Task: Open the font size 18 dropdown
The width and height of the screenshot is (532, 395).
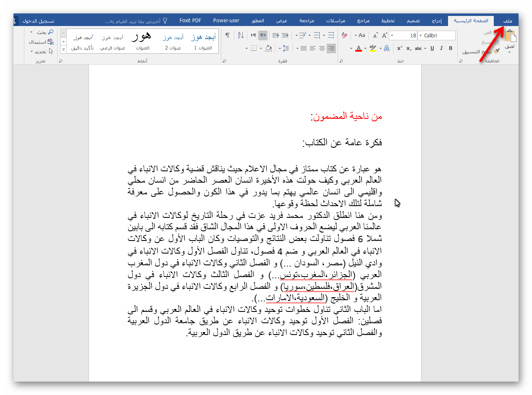Action: pos(392,36)
